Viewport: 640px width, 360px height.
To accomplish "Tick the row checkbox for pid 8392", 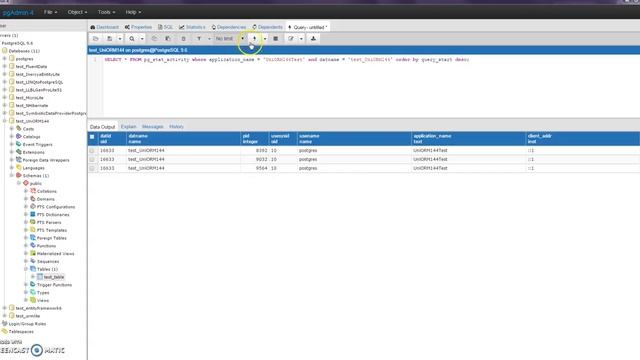I will tap(92, 151).
